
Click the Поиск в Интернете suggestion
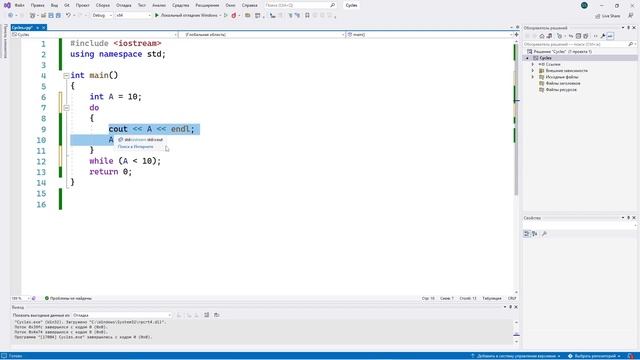[x=136, y=147]
